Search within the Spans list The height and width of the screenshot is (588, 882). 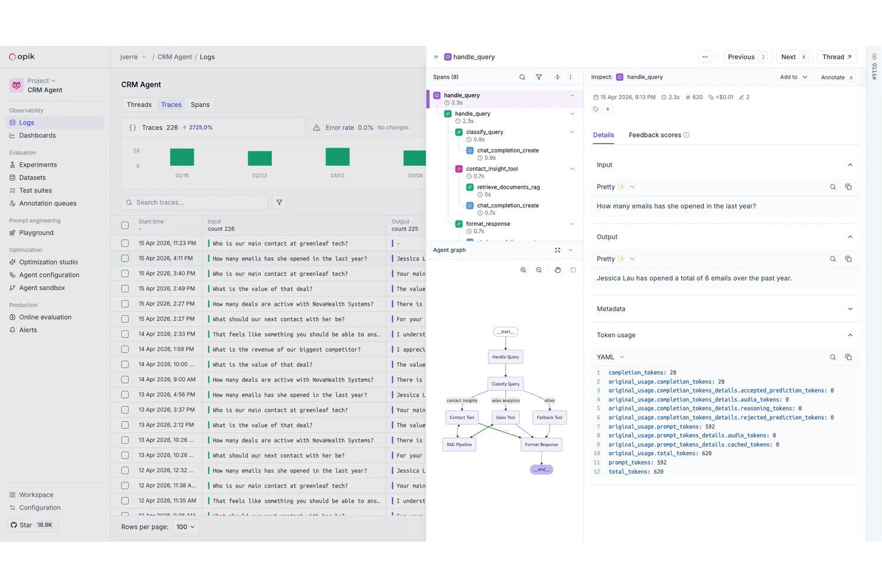[x=522, y=77]
